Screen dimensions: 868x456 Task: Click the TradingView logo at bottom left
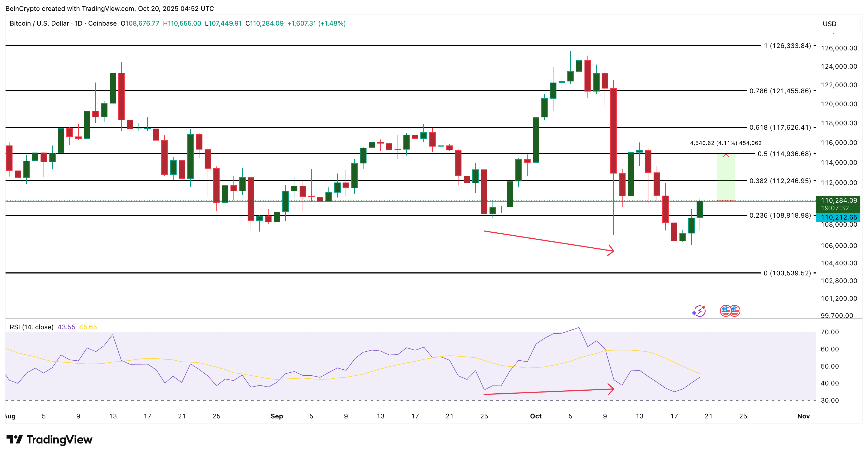49,439
